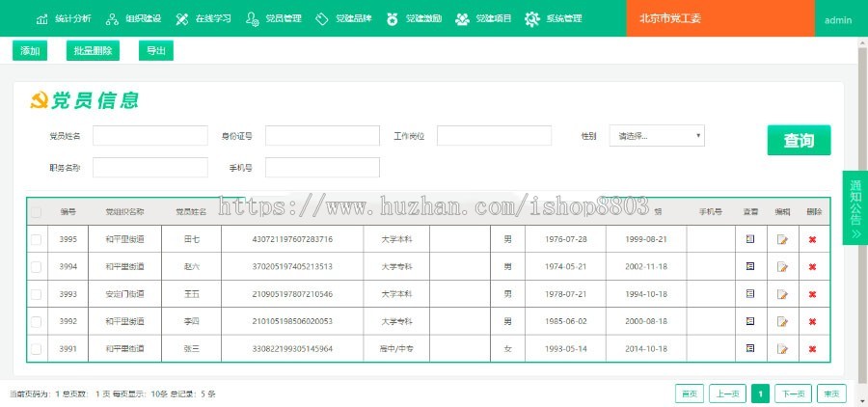
Task: Click 下一页 pagination button
Action: tap(794, 393)
